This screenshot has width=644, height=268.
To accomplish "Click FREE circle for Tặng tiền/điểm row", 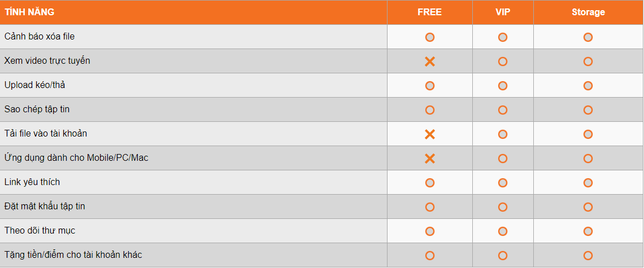I will [x=429, y=256].
